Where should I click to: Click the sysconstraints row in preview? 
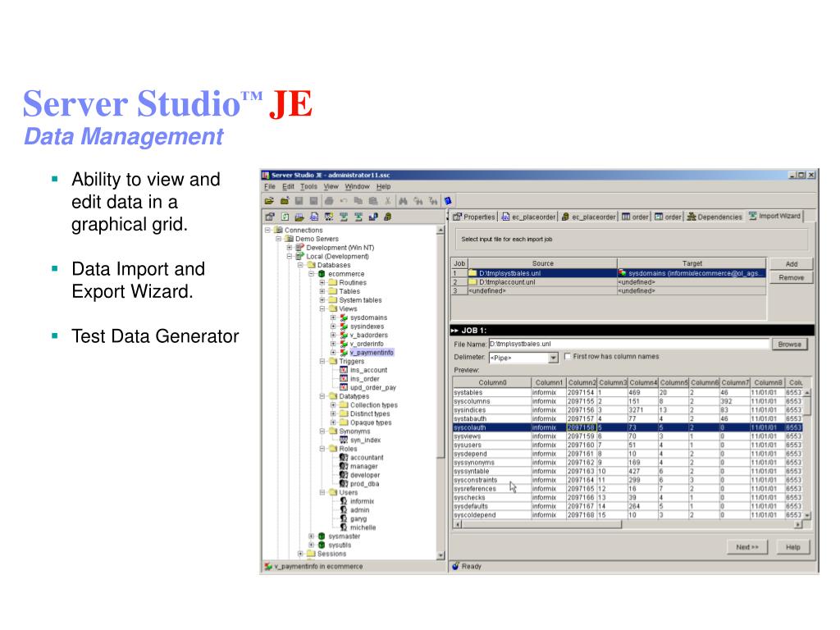tap(628, 480)
